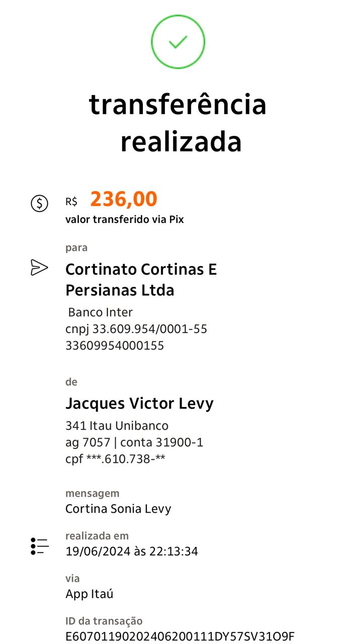Tap sender name Jacques Victor Levy
Viewport: 356px width, 644px height.
(140, 404)
